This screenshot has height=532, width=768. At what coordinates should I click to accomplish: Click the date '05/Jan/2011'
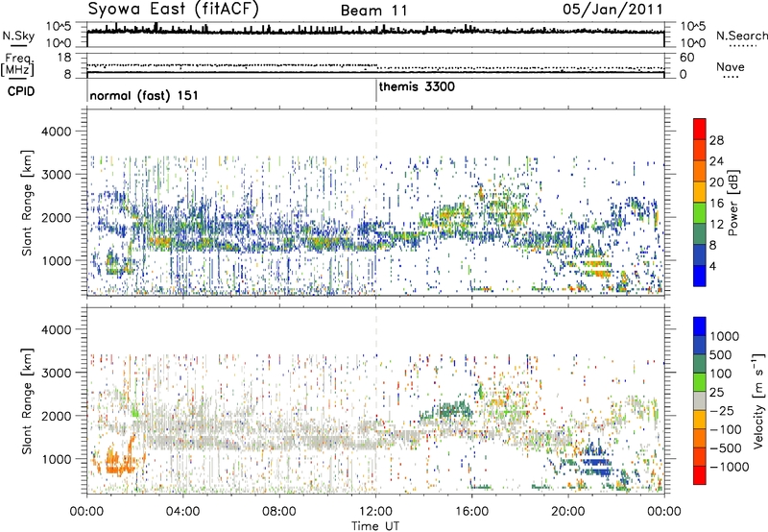612,10
